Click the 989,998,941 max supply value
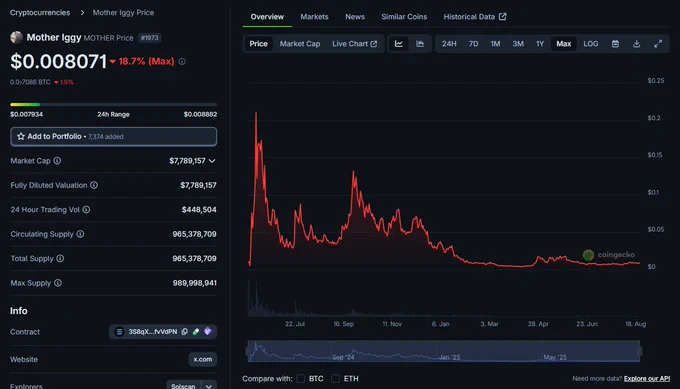Image resolution: width=680 pixels, height=389 pixels. click(195, 283)
